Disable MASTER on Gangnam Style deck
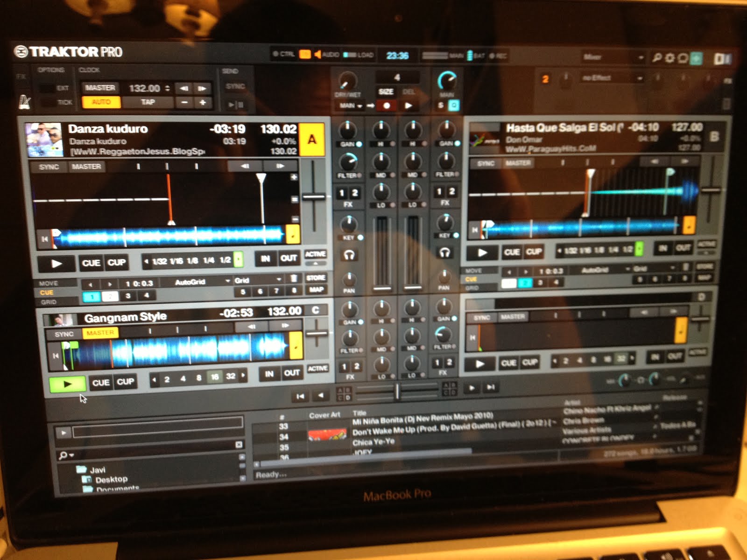Screen dimensions: 747x560 100,333
